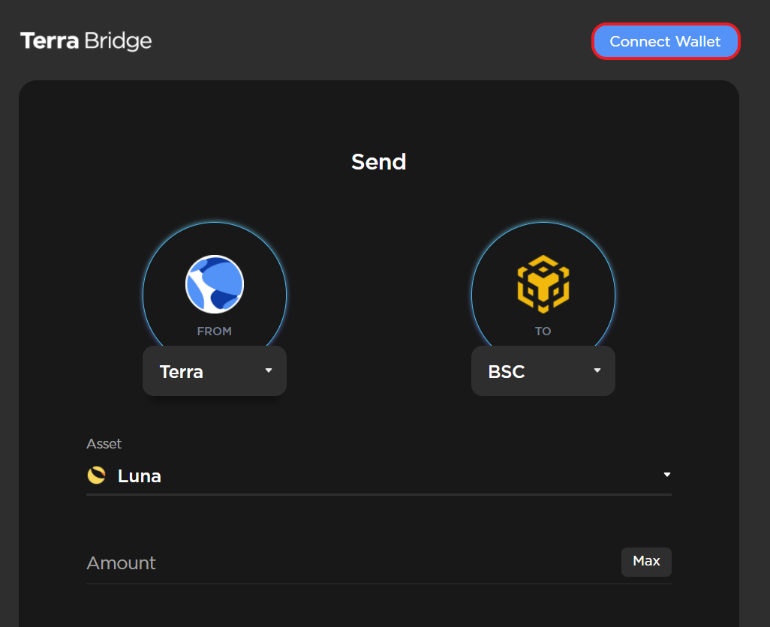The height and width of the screenshot is (627, 770).
Task: Click the Terra globe logo icon
Action: (x=215, y=284)
